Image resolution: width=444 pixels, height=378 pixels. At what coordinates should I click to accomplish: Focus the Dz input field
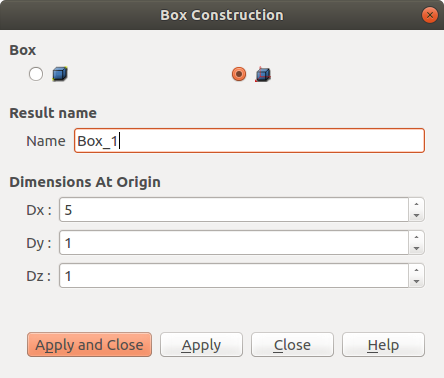point(234,276)
